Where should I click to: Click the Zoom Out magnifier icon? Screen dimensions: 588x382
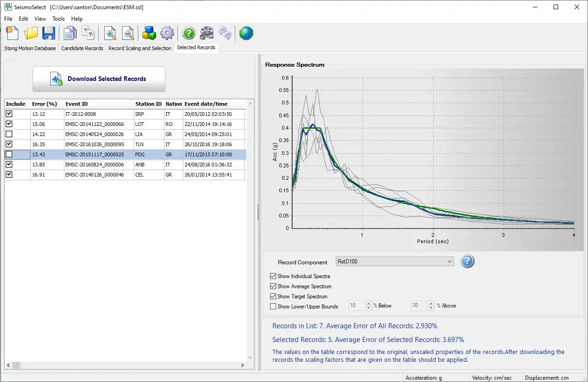(128, 33)
